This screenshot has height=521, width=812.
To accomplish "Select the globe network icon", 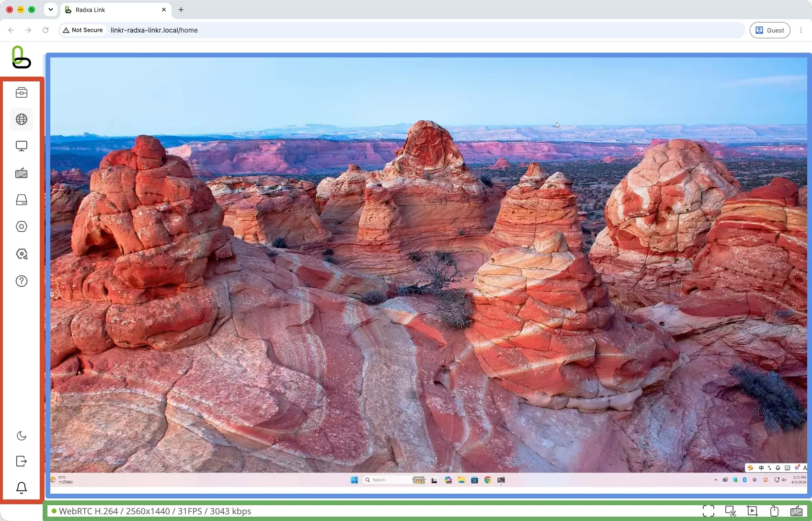I will [x=22, y=119].
